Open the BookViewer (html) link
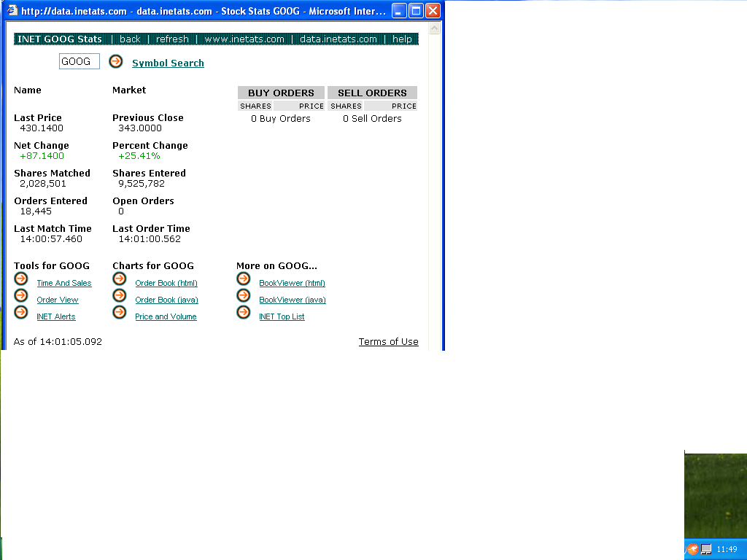747x560 pixels. [x=292, y=283]
